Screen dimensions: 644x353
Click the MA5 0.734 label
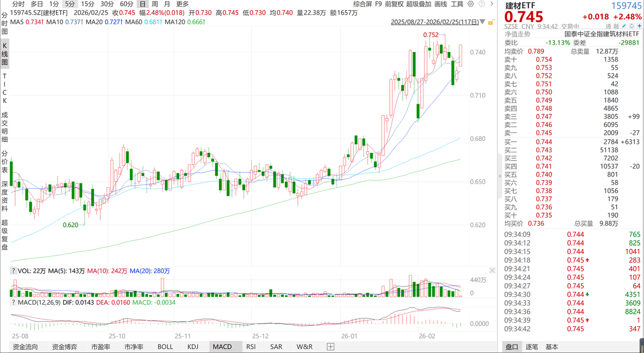point(27,22)
